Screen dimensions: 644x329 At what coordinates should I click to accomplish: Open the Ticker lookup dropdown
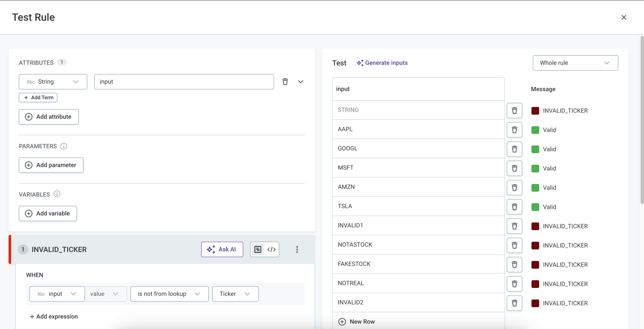[x=235, y=294]
